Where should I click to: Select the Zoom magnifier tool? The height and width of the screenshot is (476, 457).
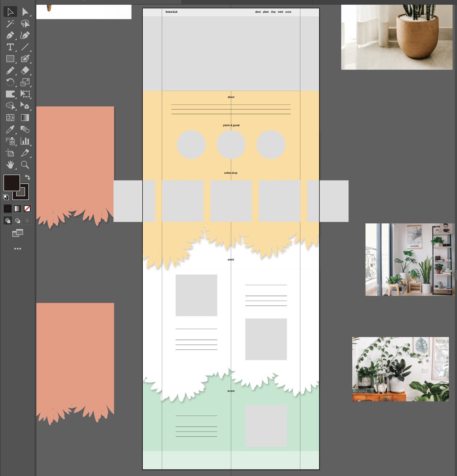[25, 165]
